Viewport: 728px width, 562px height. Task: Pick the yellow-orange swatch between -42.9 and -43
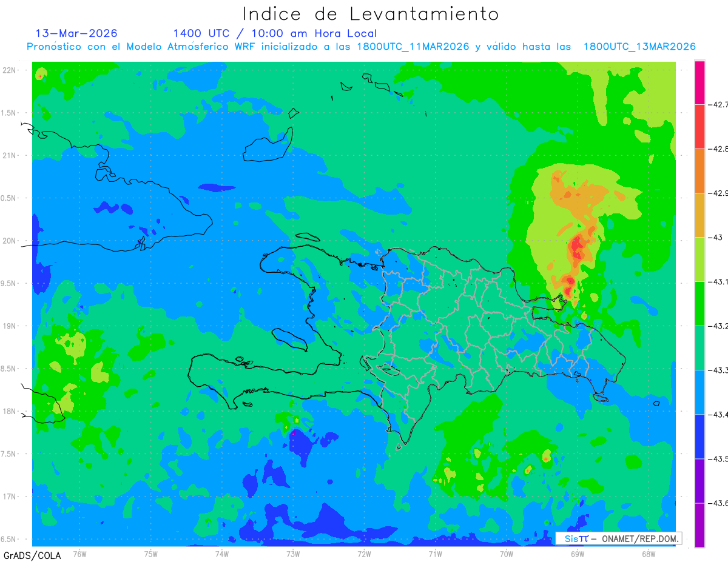699,215
